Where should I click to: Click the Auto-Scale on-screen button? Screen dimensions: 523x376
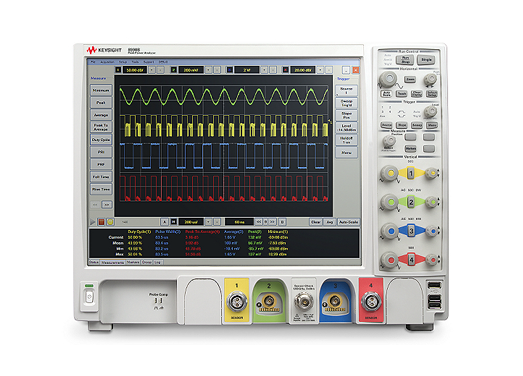click(348, 222)
